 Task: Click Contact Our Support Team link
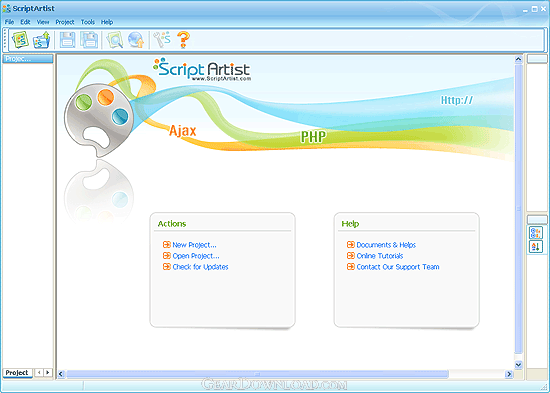(398, 267)
